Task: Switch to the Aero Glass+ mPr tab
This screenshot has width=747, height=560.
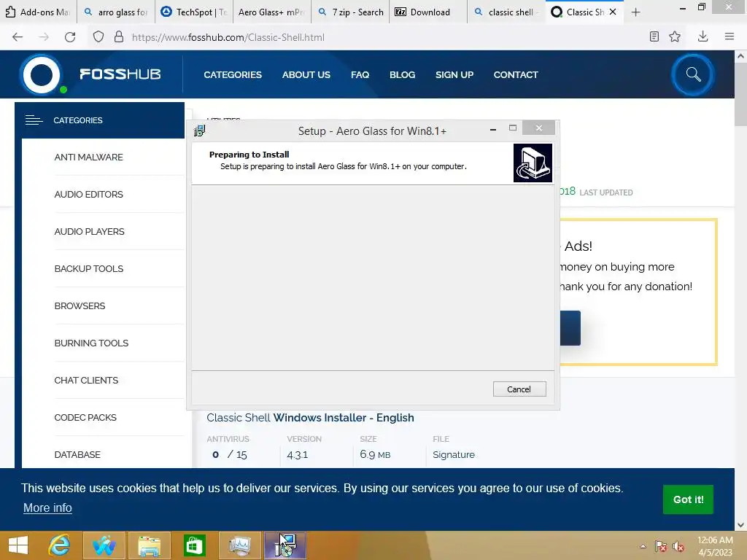Action: point(272,12)
